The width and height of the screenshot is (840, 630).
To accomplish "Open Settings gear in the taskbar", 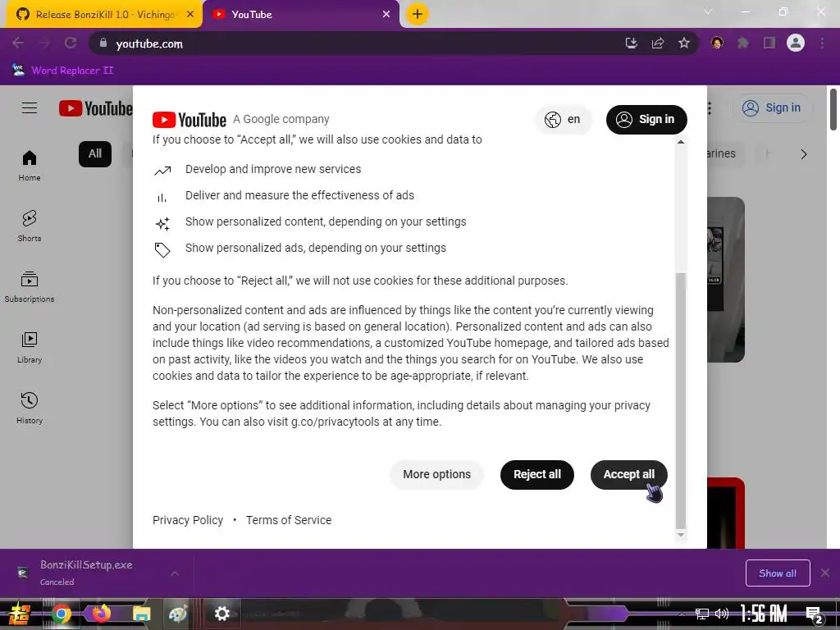I will (x=221, y=614).
